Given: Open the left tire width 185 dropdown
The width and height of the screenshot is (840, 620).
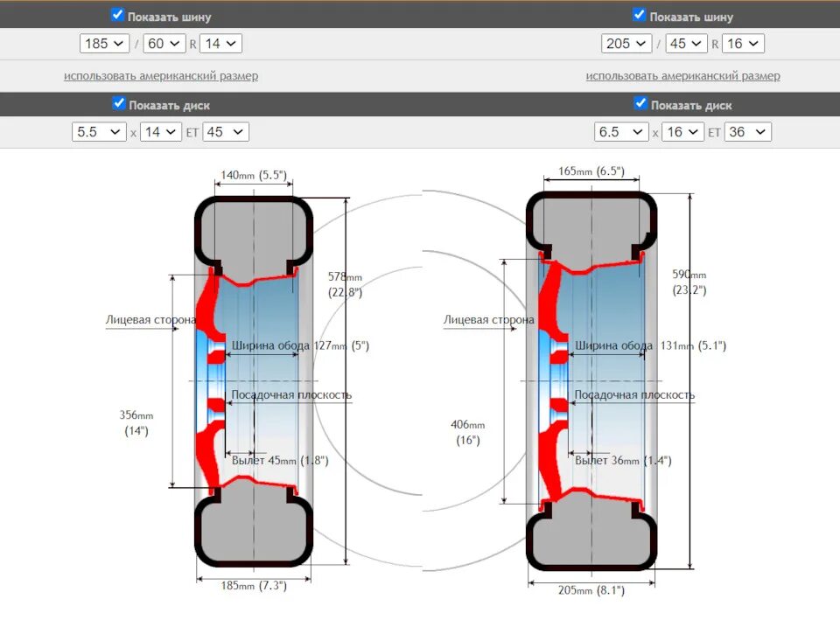Looking at the screenshot, I should (104, 44).
